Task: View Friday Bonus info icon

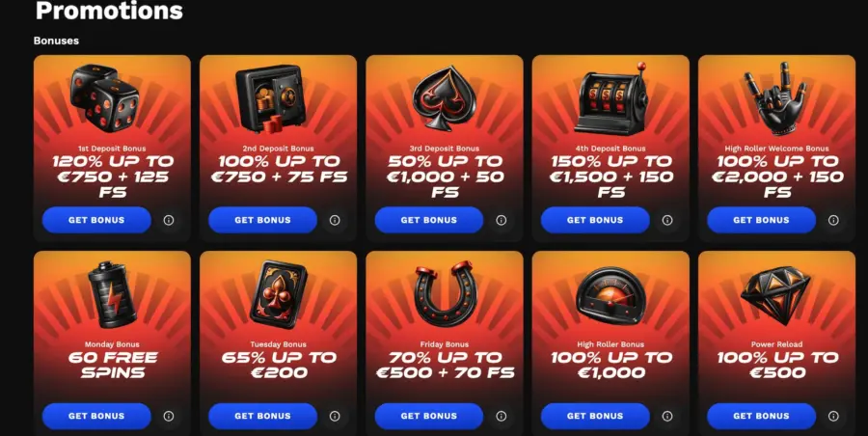Action: click(501, 416)
